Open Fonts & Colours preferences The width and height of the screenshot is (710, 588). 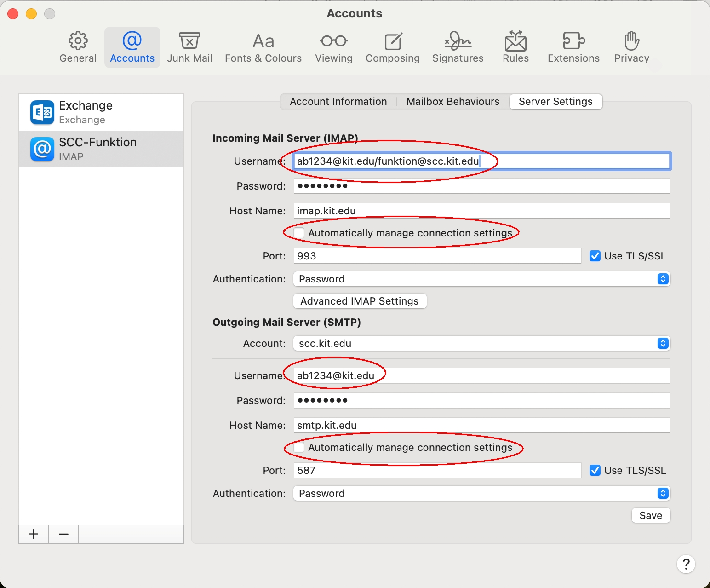[263, 47]
